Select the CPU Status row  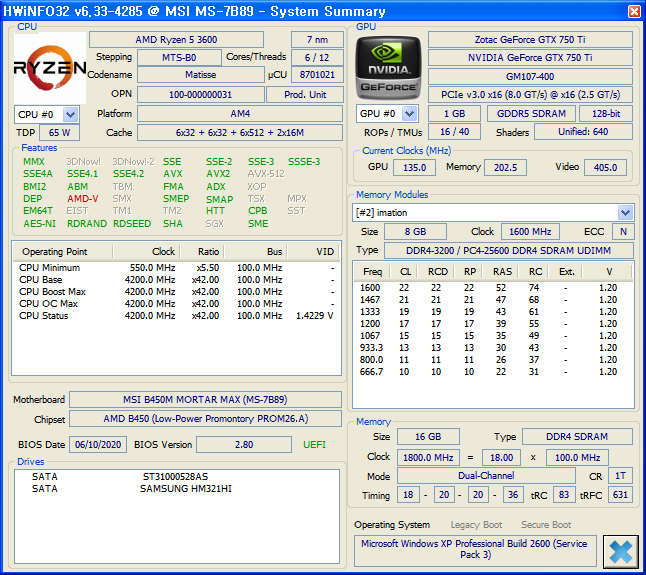pyautogui.click(x=176, y=316)
